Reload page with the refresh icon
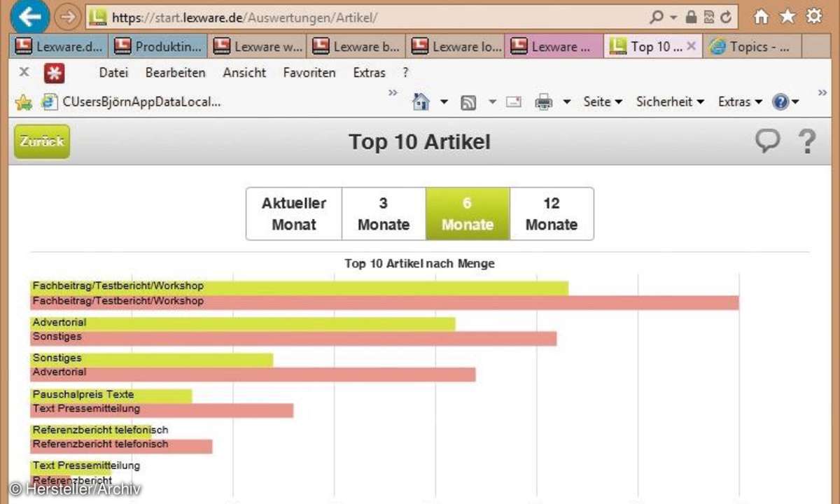 (726, 17)
